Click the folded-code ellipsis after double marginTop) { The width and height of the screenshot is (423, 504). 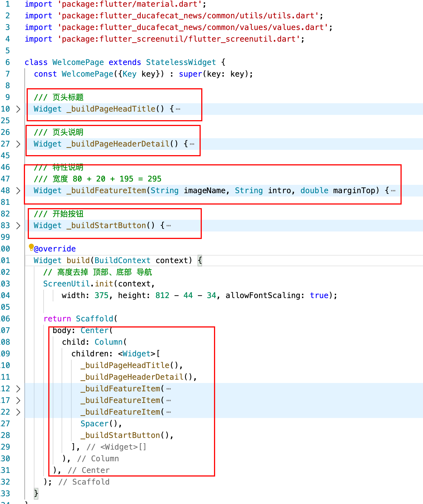[x=393, y=191]
